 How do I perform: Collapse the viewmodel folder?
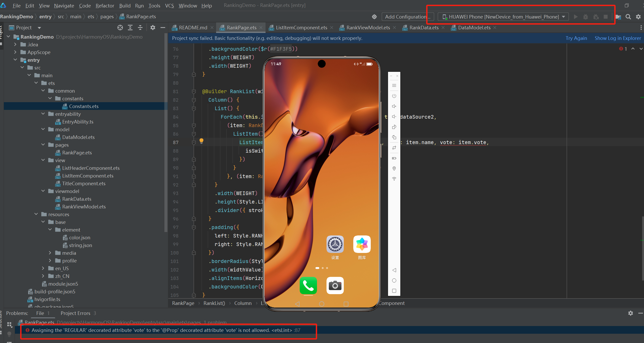pyautogui.click(x=43, y=191)
